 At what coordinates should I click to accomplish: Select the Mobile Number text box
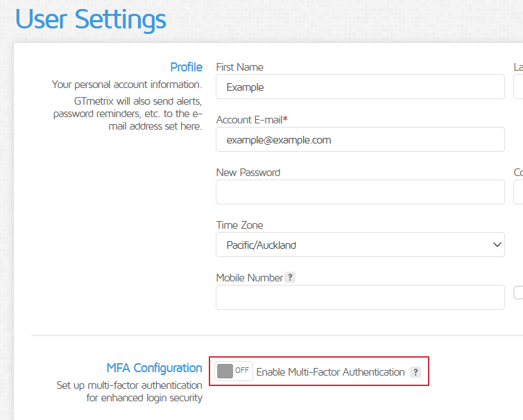click(x=359, y=297)
